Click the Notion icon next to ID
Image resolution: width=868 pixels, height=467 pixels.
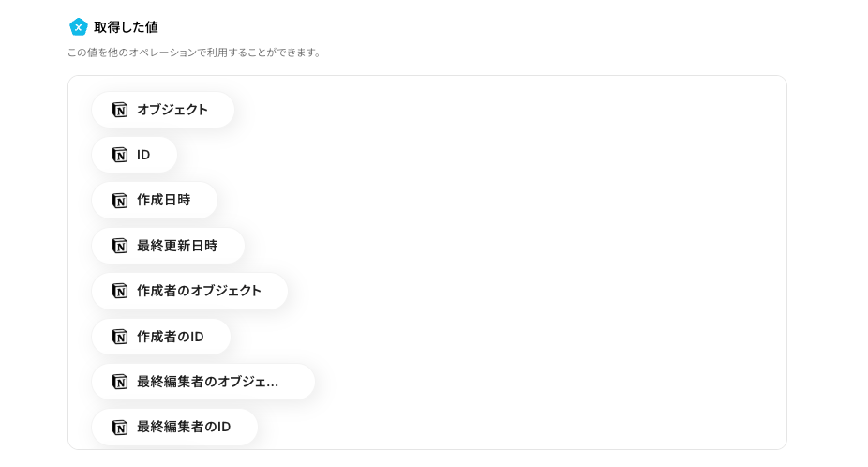tap(120, 155)
